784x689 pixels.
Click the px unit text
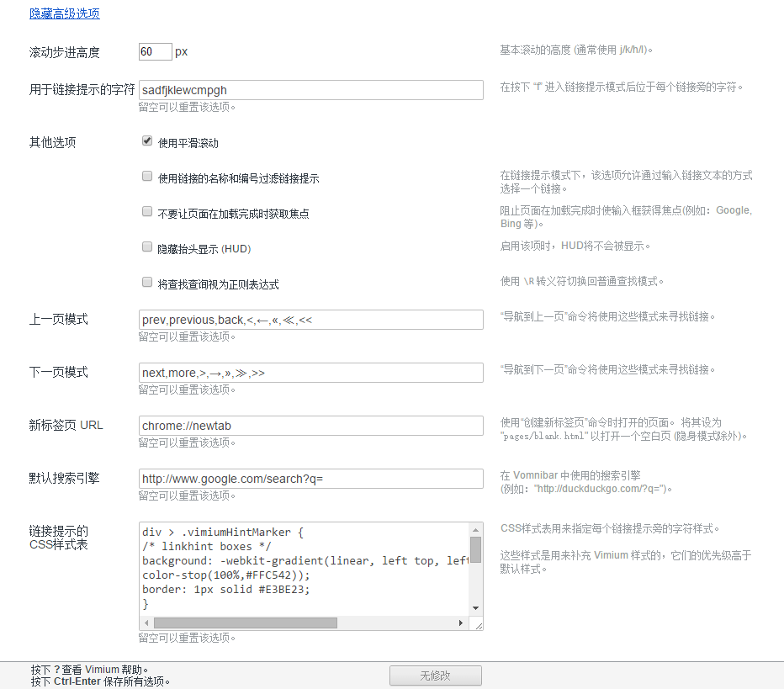pyautogui.click(x=181, y=51)
